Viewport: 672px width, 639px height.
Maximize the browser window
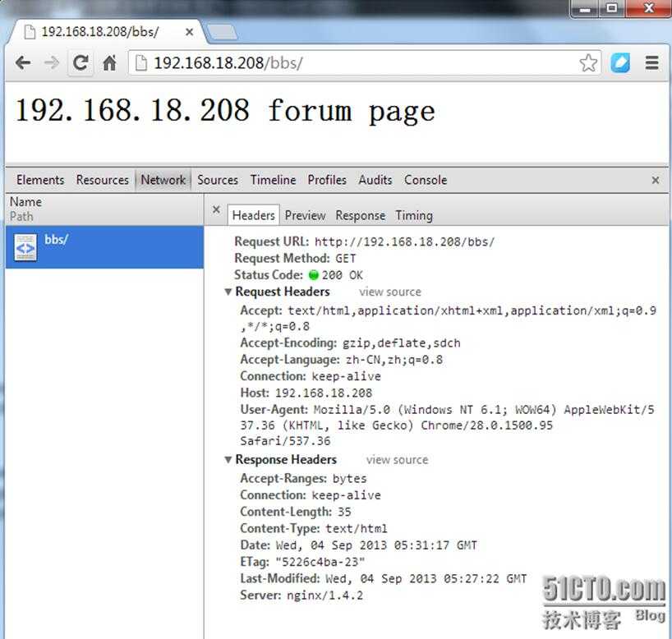coord(611,8)
